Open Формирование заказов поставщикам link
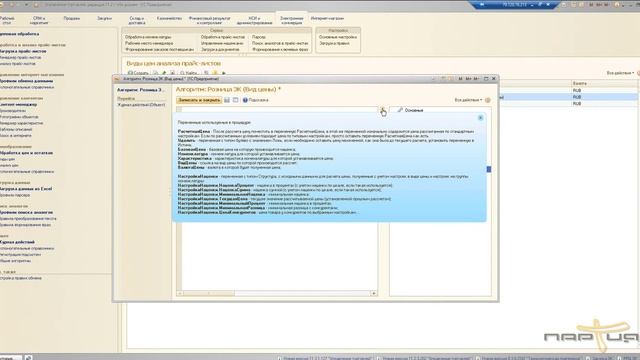Viewport: 640px width, 360px height. pyautogui.click(x=159, y=49)
